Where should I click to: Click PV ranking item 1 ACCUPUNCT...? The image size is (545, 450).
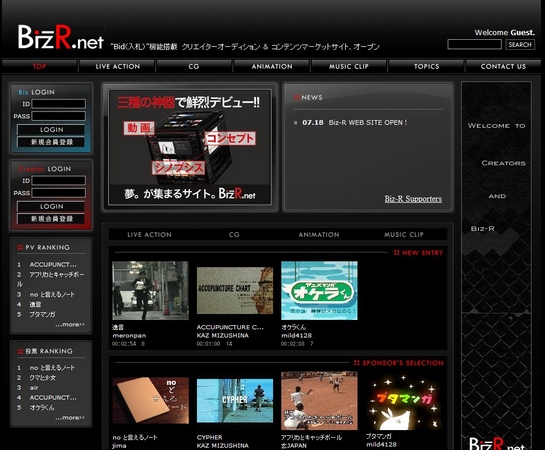point(53,264)
